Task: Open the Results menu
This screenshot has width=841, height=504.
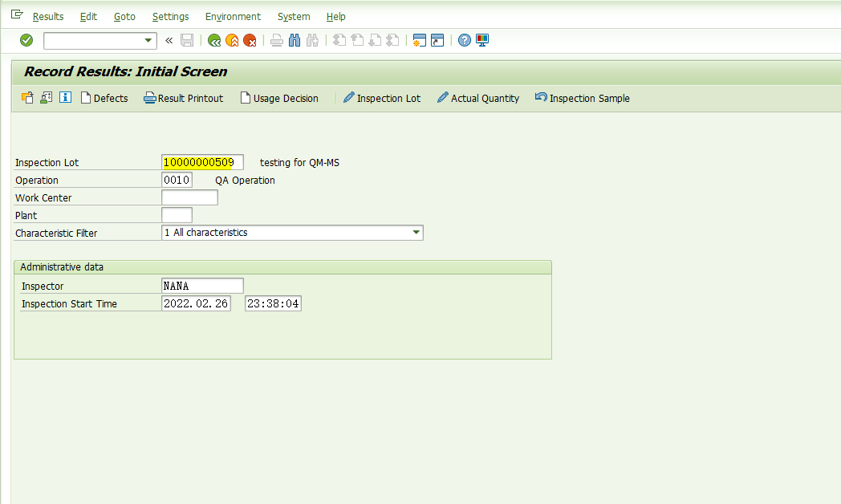Action: (47, 16)
